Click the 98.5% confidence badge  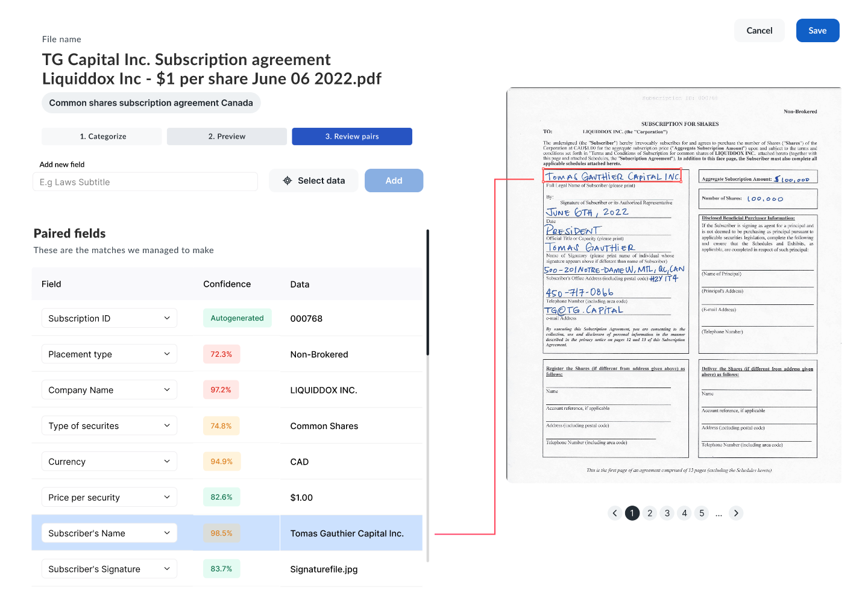221,533
